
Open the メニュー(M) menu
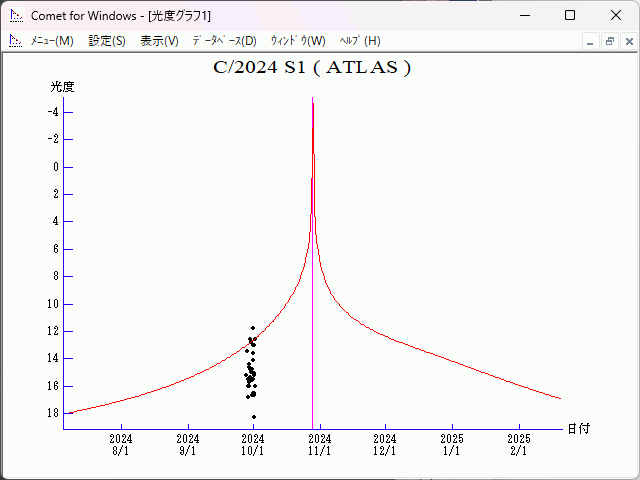coord(52,41)
